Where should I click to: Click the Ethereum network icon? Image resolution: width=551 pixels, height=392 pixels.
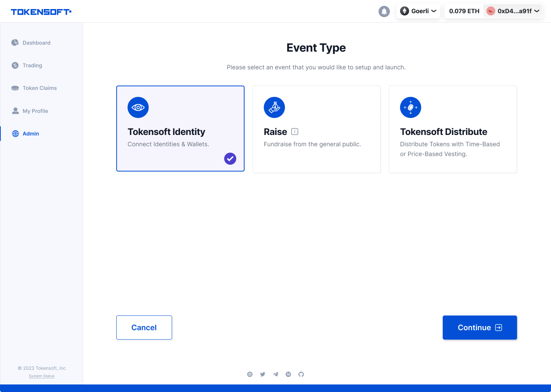[405, 11]
